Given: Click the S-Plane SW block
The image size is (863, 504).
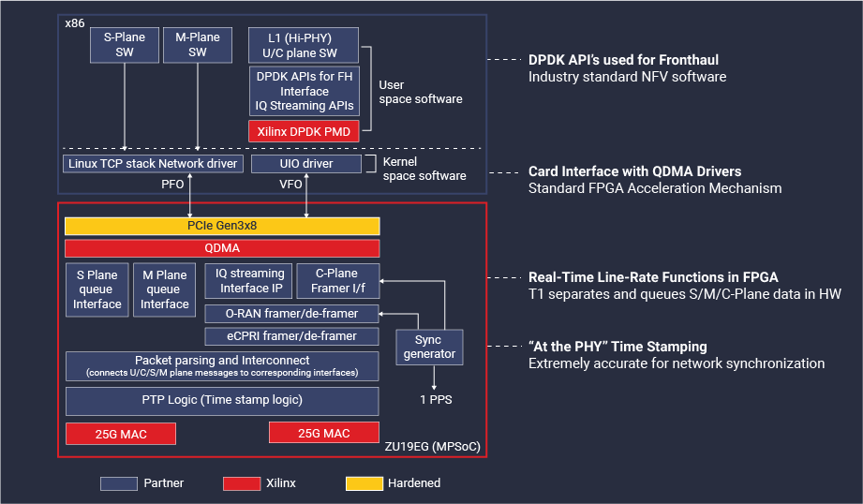Looking at the screenshot, I should point(125,45).
